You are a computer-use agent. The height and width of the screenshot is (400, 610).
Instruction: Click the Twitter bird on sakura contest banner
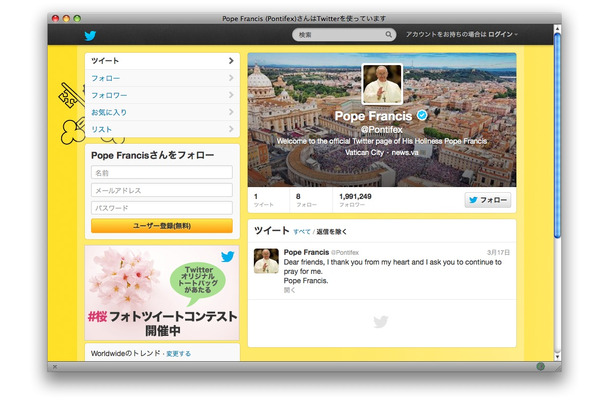pyautogui.click(x=228, y=256)
